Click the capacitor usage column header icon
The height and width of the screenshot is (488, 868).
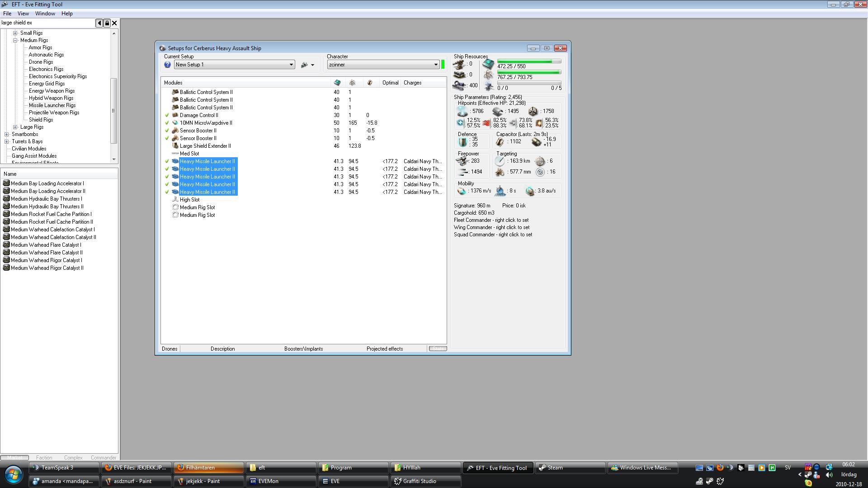(370, 83)
